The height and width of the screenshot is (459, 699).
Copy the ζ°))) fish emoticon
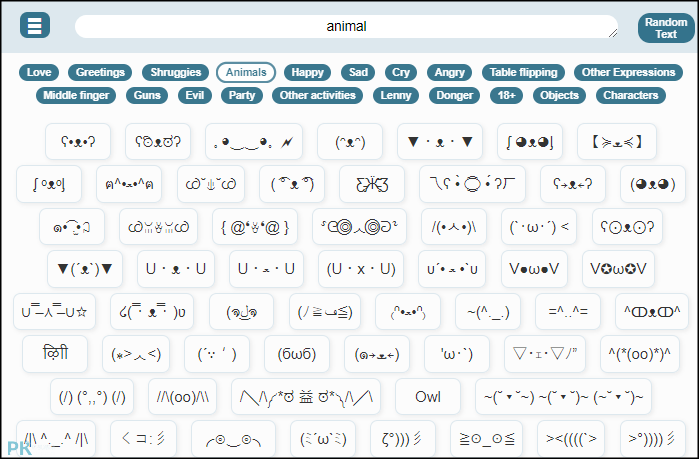403,439
